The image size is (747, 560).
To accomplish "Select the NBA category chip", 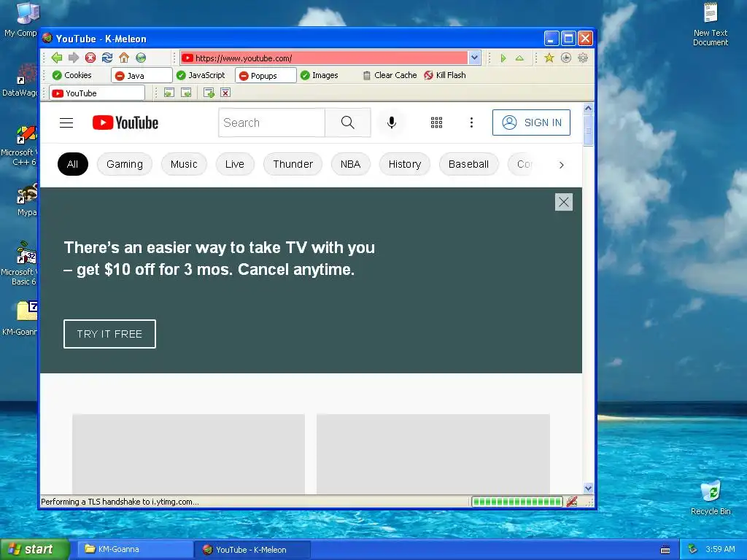I will (350, 164).
